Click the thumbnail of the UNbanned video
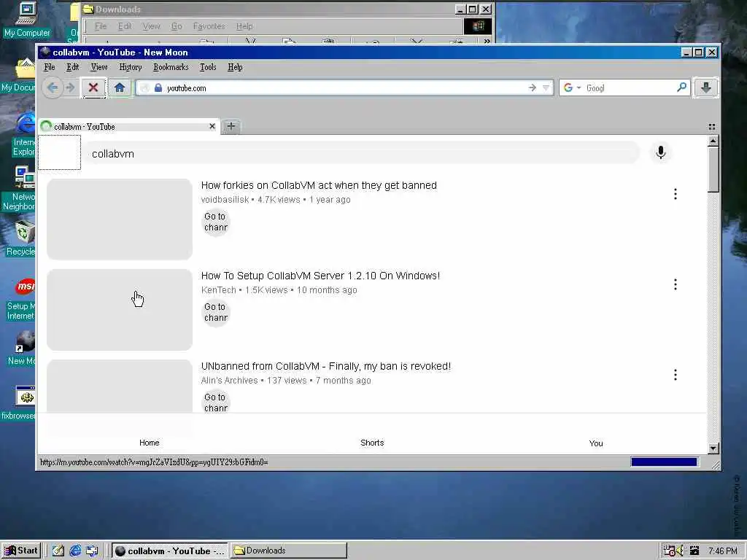Screen dimensions: 747x560 tap(120, 386)
